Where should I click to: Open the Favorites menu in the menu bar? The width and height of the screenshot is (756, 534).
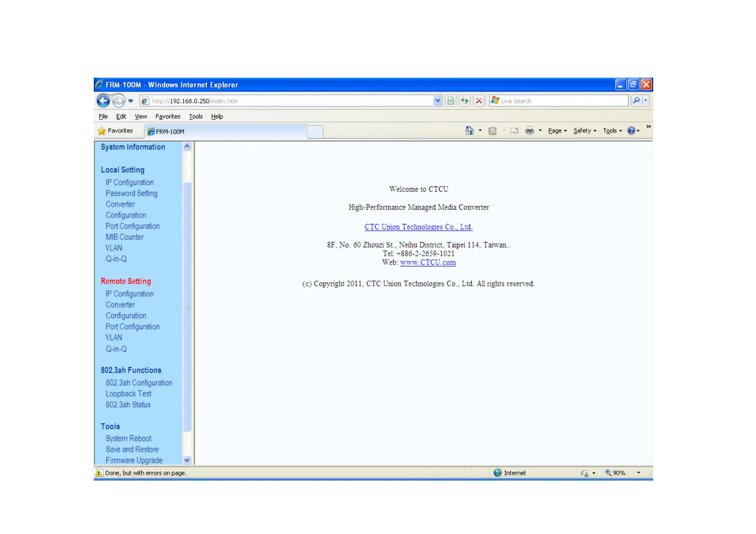coord(168,117)
